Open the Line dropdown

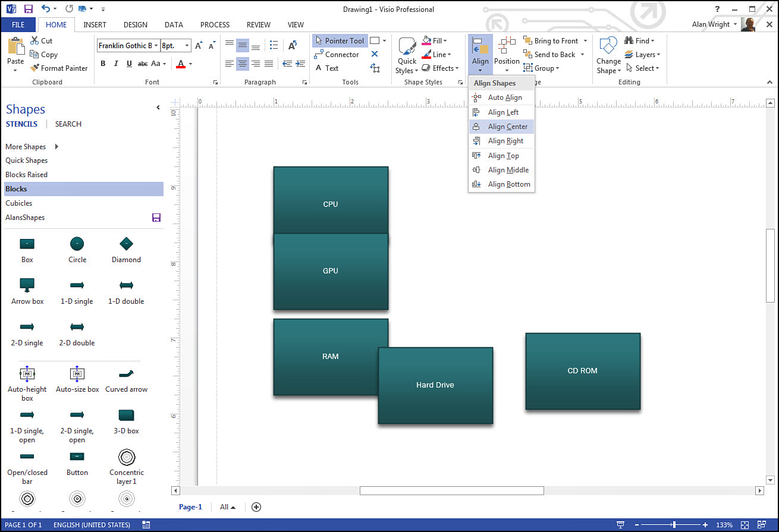449,55
